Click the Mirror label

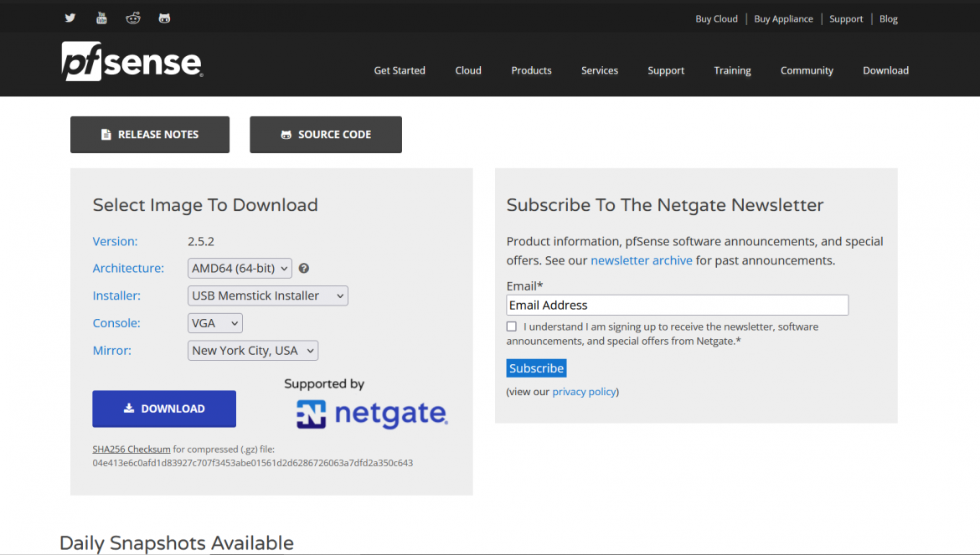click(x=112, y=350)
